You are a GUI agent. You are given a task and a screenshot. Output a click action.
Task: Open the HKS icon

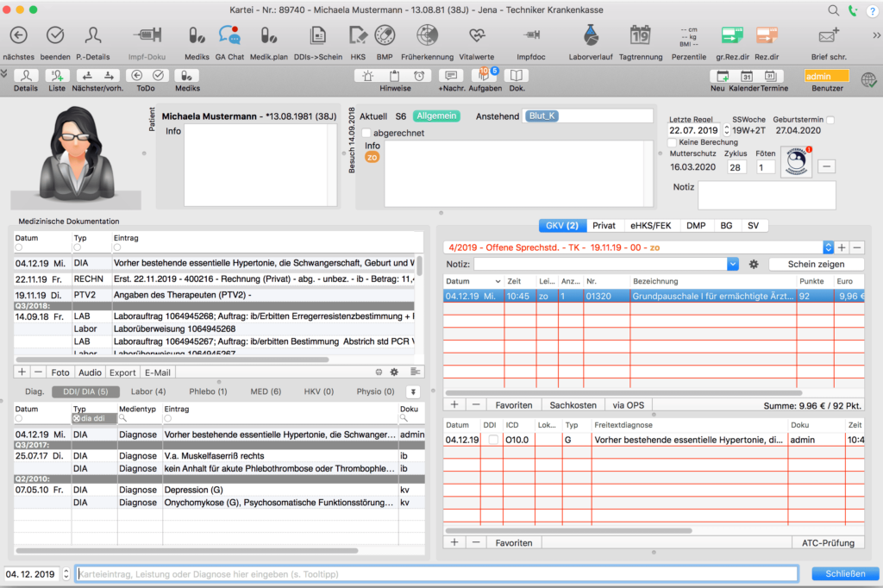[358, 35]
